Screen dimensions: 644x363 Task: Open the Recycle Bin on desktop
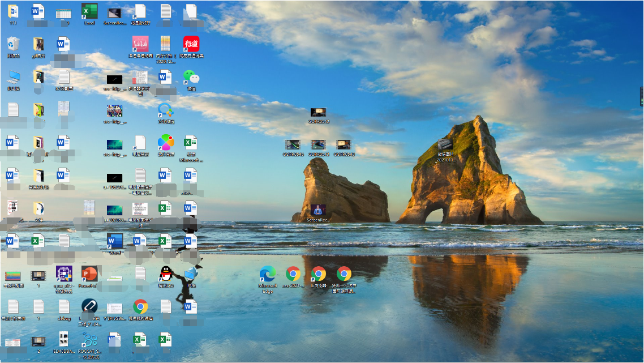click(13, 45)
